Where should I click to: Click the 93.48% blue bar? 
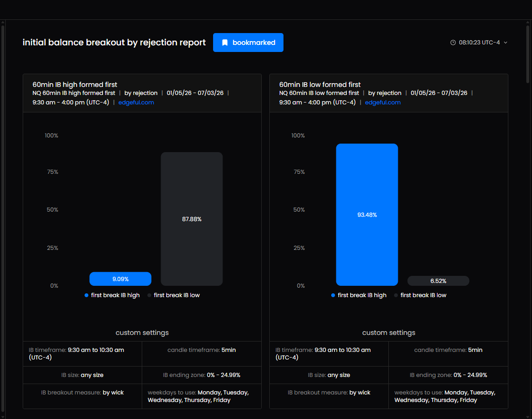coord(367,214)
